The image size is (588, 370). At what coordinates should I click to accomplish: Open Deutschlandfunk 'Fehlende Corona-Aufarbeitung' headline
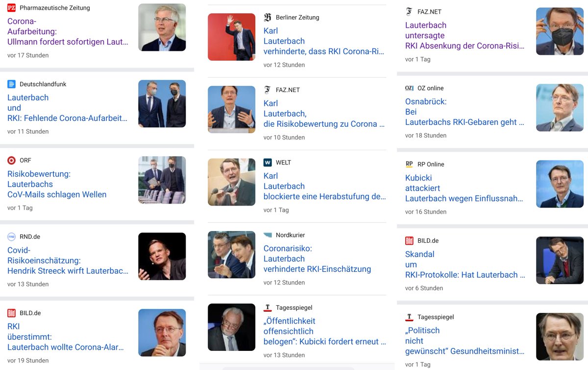coord(67,108)
